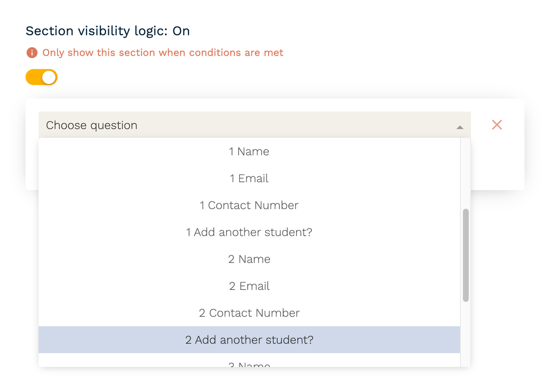The height and width of the screenshot is (392, 550).
Task: Select "2 Contact Number" question
Action: (249, 313)
